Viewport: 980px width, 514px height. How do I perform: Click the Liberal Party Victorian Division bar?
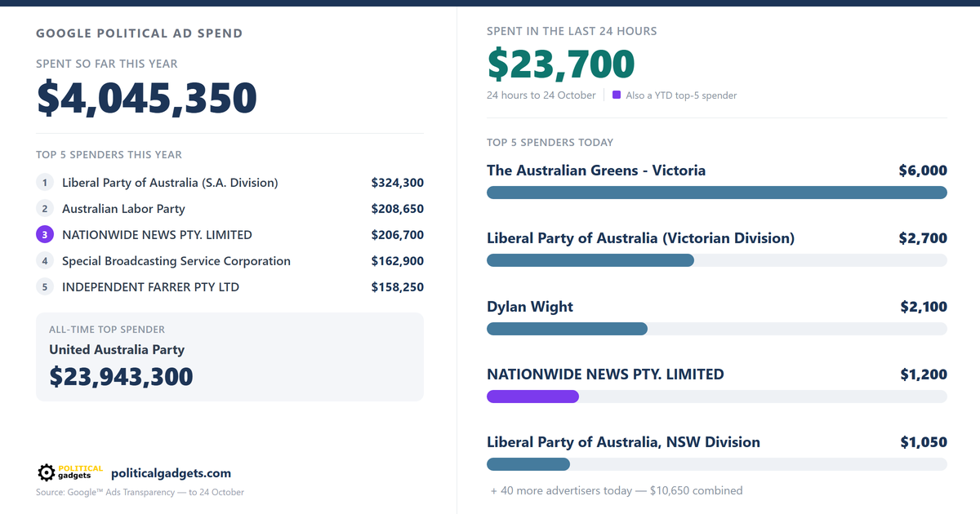717,260
